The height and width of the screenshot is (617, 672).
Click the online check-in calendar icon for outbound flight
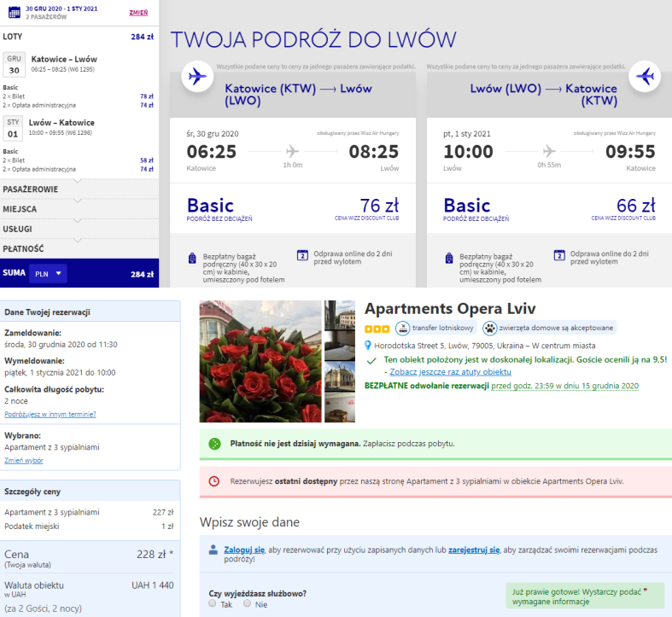[x=301, y=255]
